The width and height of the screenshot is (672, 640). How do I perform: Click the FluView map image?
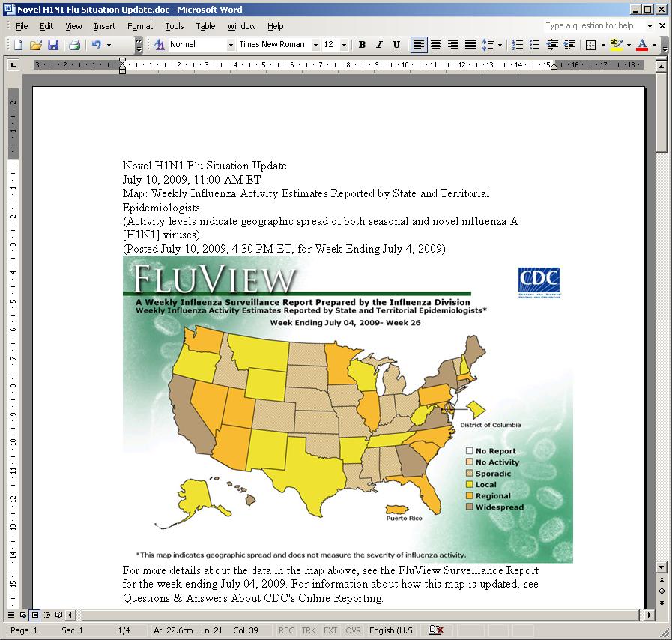tap(348, 409)
